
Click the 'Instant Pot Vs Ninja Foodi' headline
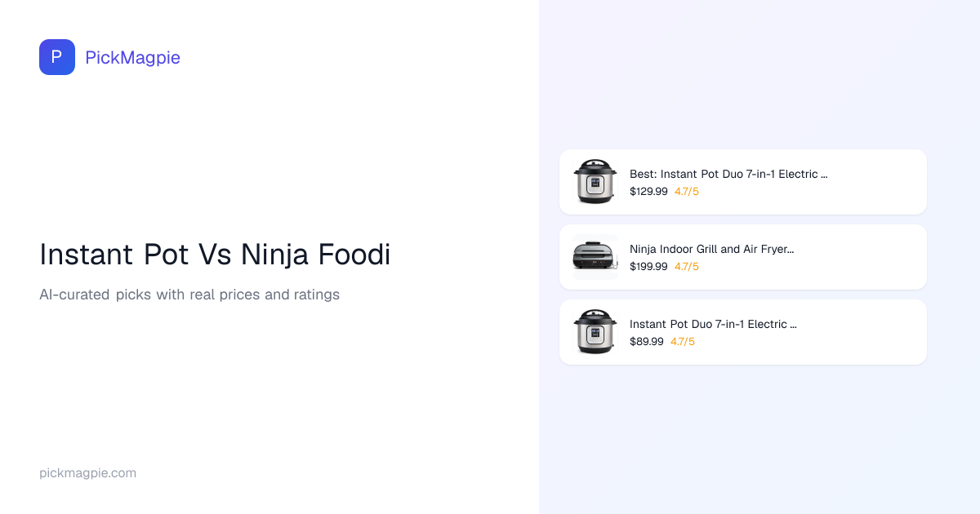click(215, 255)
